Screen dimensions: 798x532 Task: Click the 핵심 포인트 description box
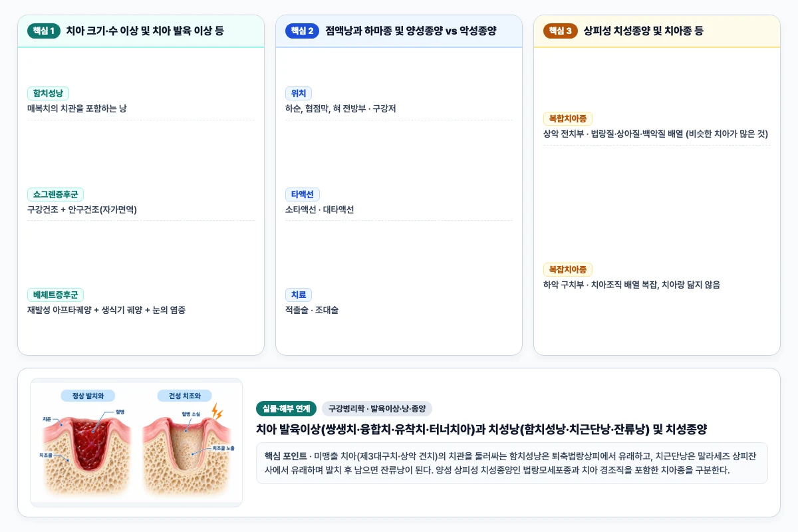point(512,464)
